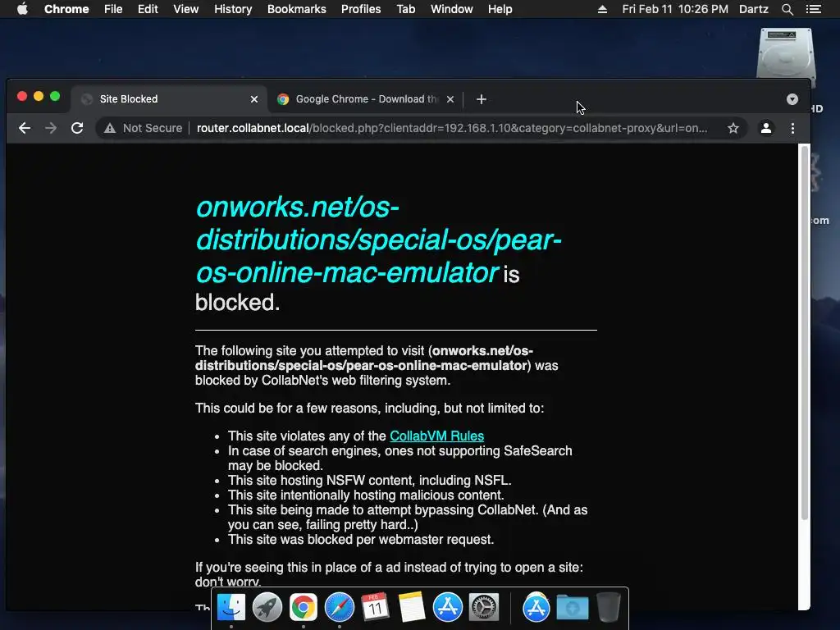Open the Edit menu
This screenshot has width=840, height=630.
(x=148, y=9)
